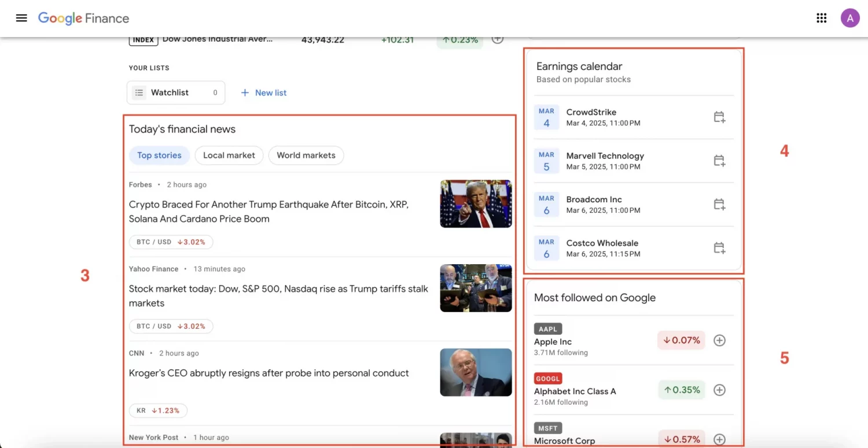
Task: Open the Broadcom Inc earnings entry
Action: (x=634, y=204)
